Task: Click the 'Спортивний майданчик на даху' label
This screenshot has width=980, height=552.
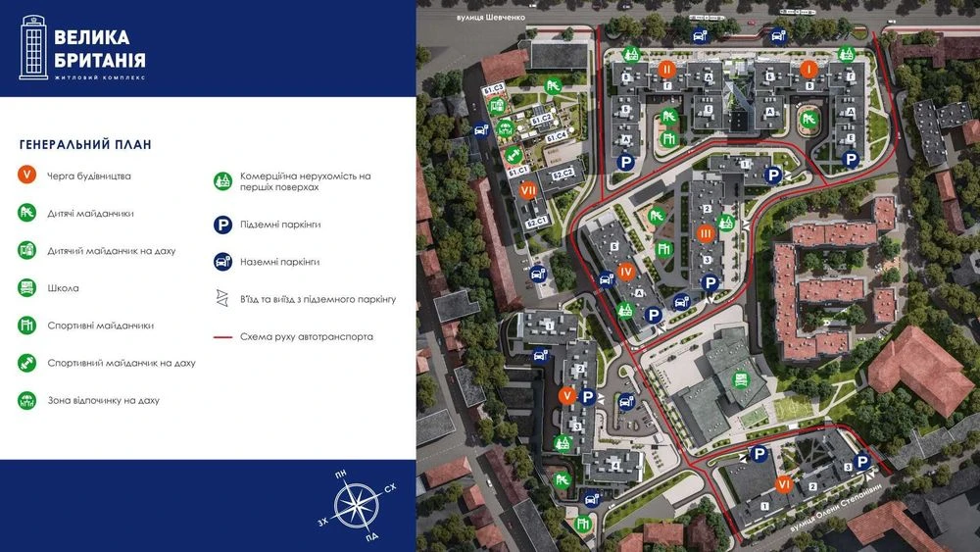Action: pos(122,363)
